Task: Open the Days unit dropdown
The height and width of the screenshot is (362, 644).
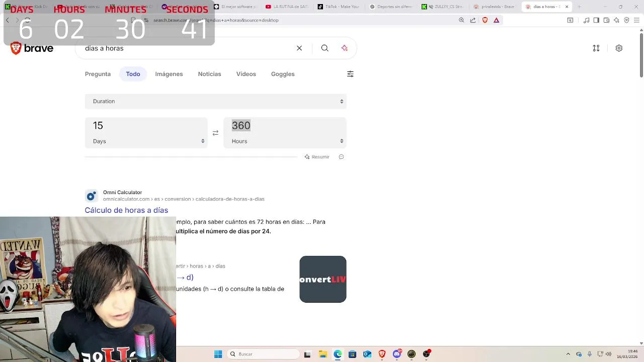Action: [146, 141]
